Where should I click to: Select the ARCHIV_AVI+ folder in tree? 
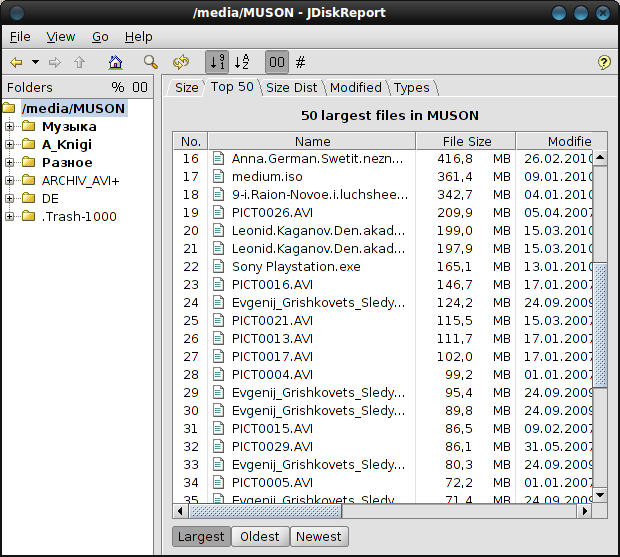[x=81, y=181]
